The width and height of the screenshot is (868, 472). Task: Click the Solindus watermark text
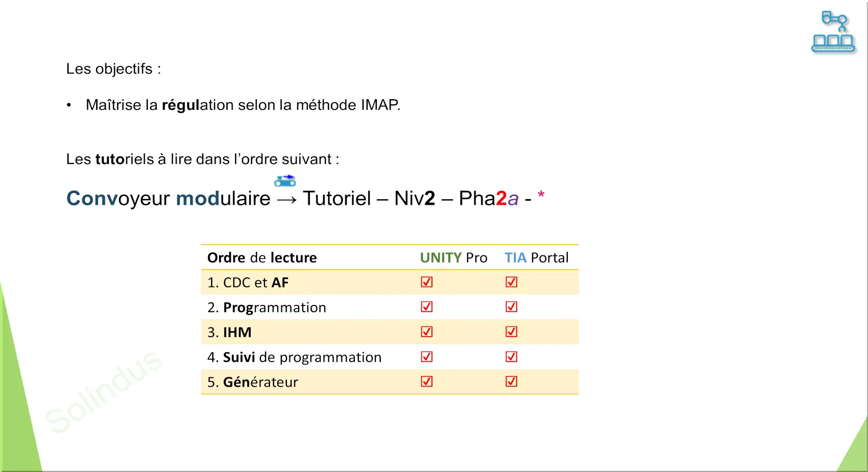coord(104,391)
